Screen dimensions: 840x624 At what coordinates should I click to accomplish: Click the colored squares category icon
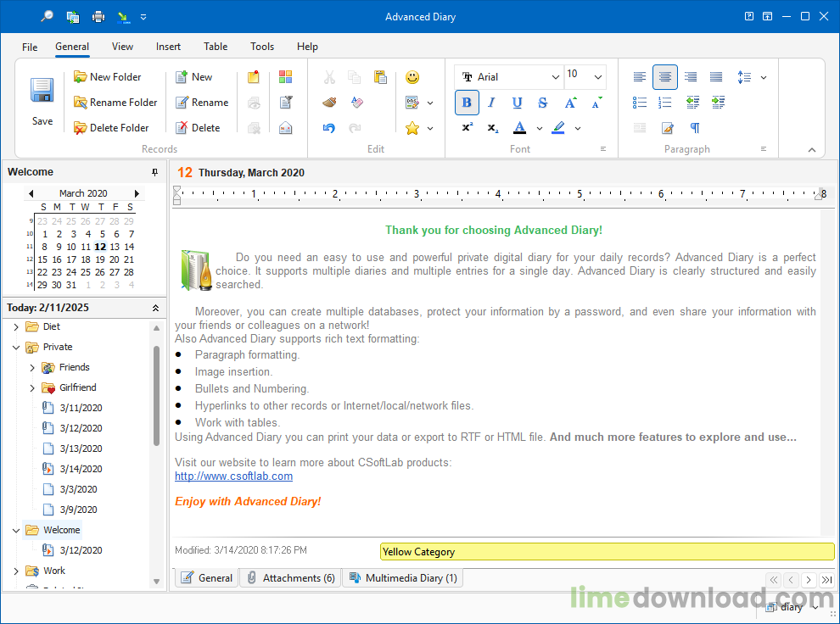(x=286, y=77)
